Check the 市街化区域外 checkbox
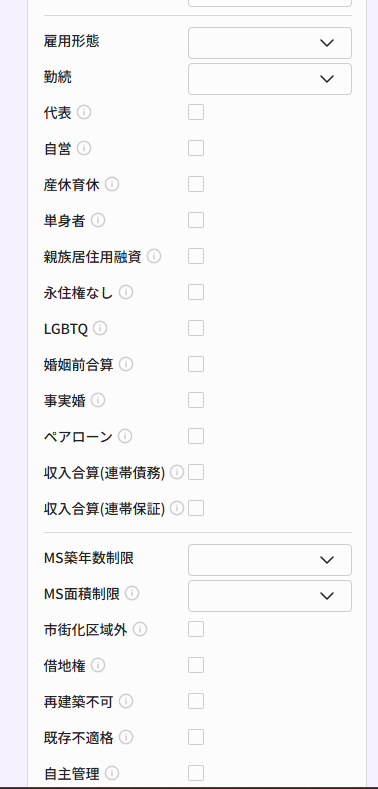The height and width of the screenshot is (789, 378). click(x=196, y=629)
